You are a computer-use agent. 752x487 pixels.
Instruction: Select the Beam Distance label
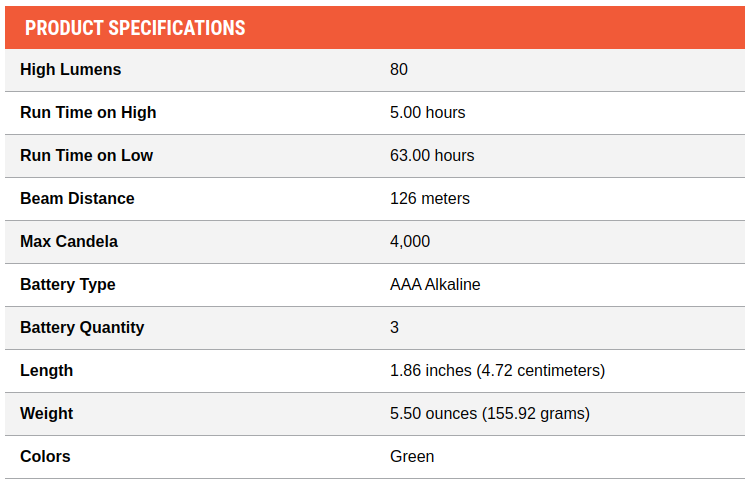click(77, 199)
